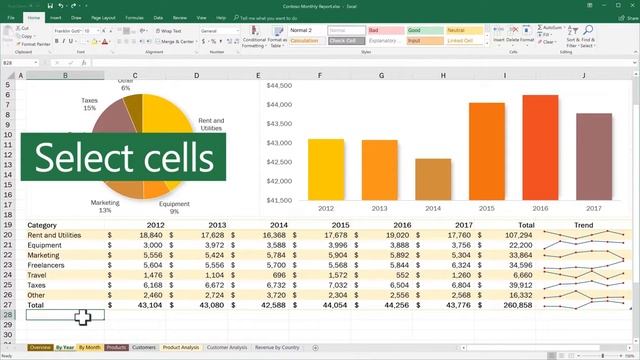Click Merge & Center

click(x=174, y=41)
